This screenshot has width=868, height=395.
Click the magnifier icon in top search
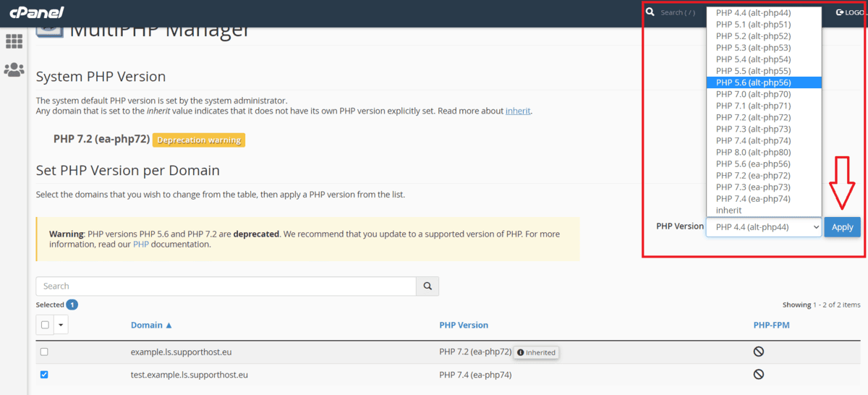click(650, 12)
